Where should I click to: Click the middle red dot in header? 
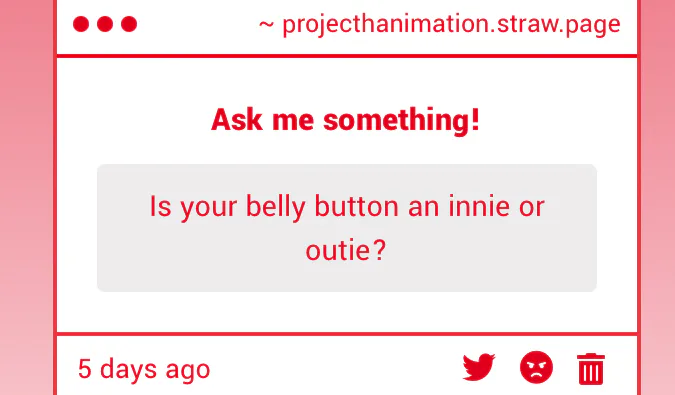[105, 24]
